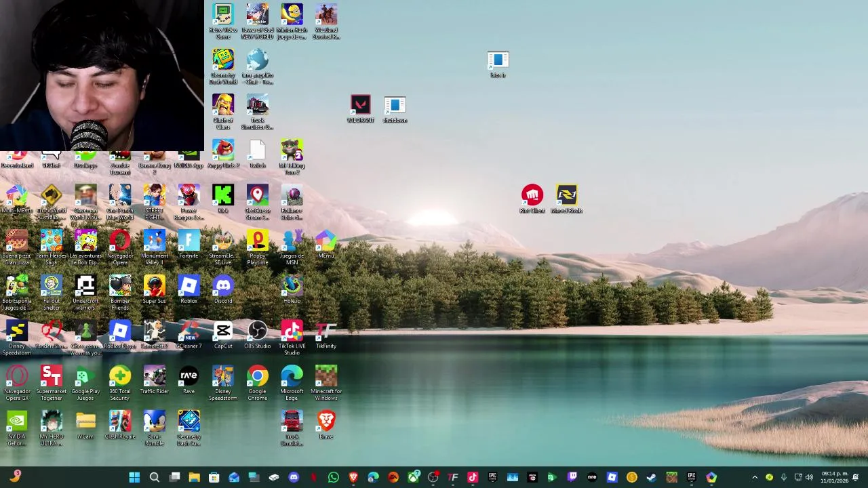Open the iVCam folder icon
This screenshot has width=868, height=488.
[x=85, y=425]
